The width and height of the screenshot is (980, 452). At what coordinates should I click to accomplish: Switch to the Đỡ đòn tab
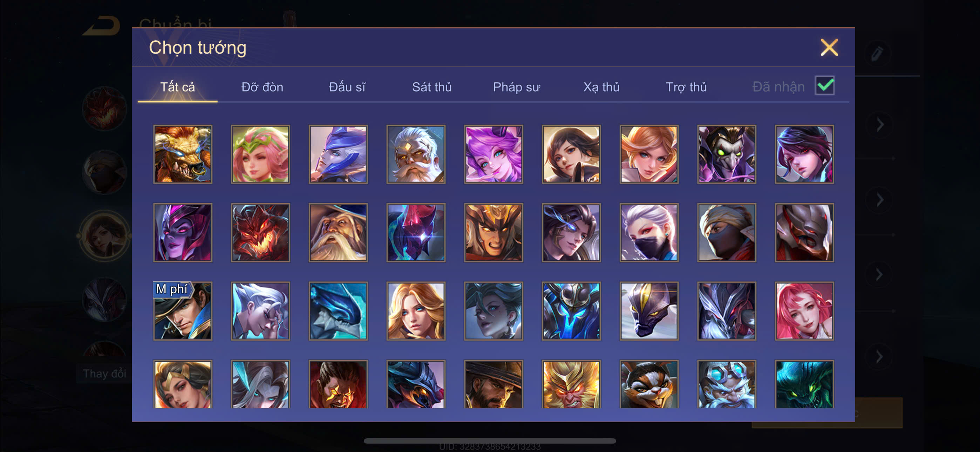click(x=262, y=87)
